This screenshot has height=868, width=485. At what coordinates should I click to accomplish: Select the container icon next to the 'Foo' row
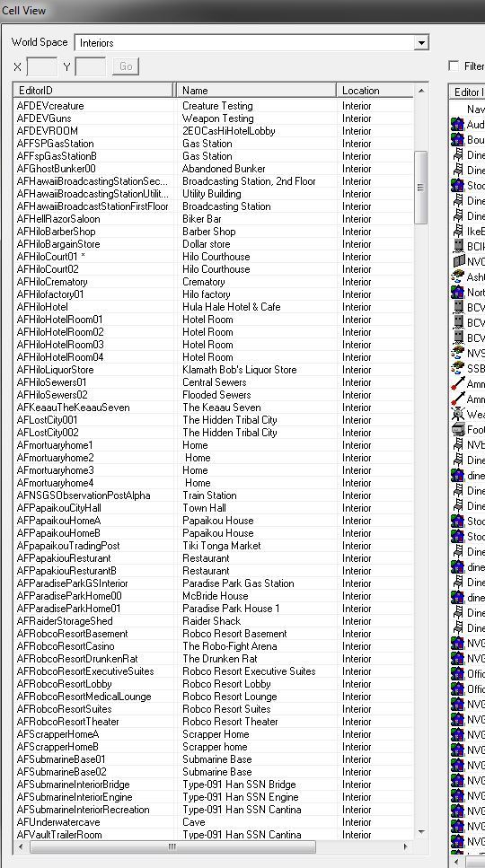pyautogui.click(x=457, y=430)
